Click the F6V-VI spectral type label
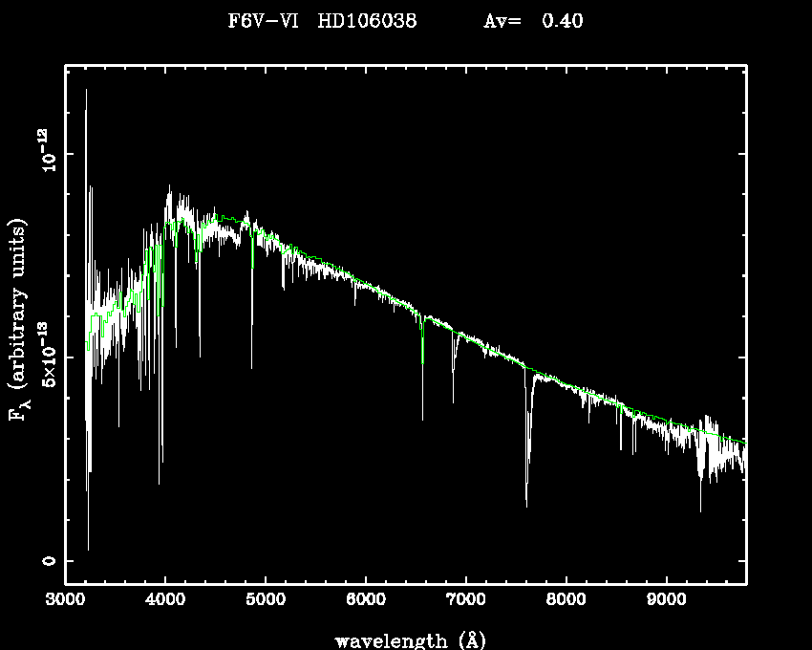The image size is (812, 650). click(269, 21)
